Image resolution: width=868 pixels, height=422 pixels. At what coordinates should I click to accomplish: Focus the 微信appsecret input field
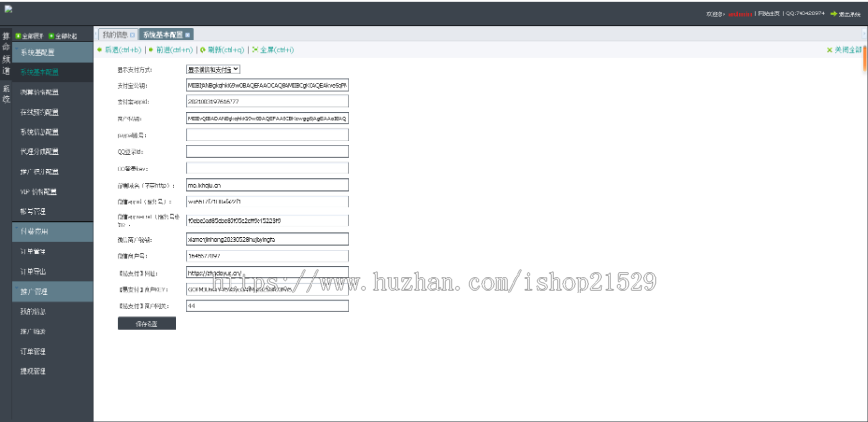click(x=267, y=220)
